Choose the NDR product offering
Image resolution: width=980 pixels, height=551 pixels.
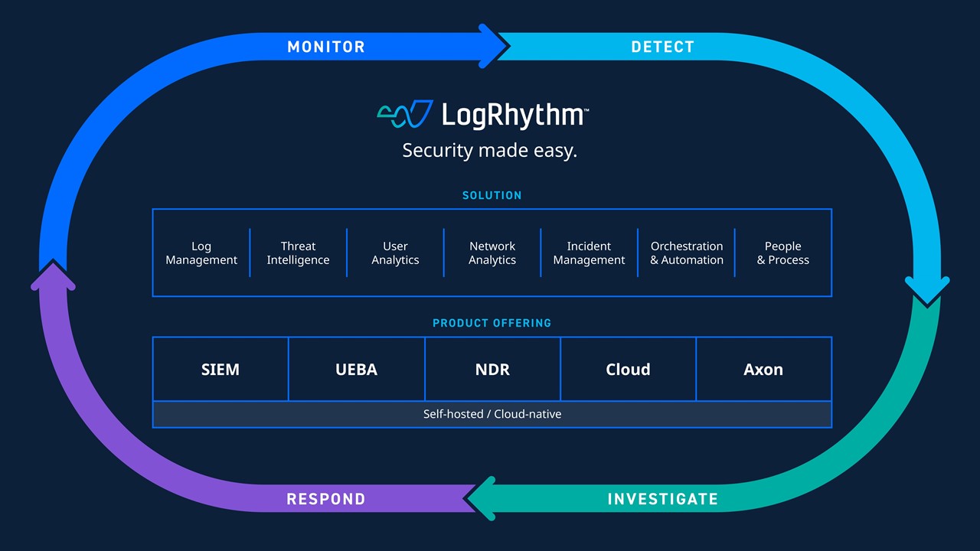click(492, 370)
